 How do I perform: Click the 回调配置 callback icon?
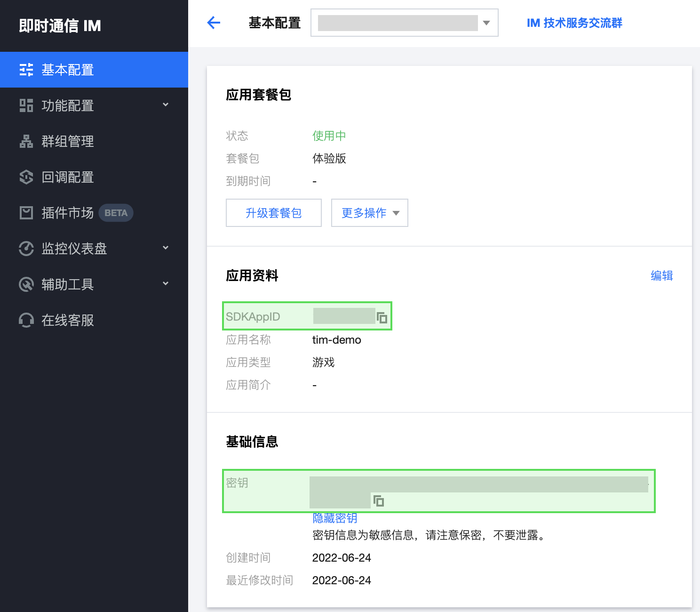[x=26, y=177]
